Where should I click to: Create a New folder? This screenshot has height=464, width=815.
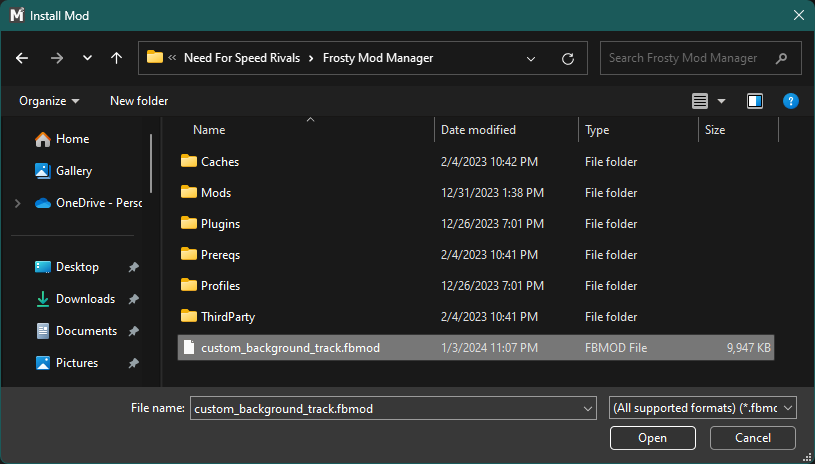tap(139, 101)
